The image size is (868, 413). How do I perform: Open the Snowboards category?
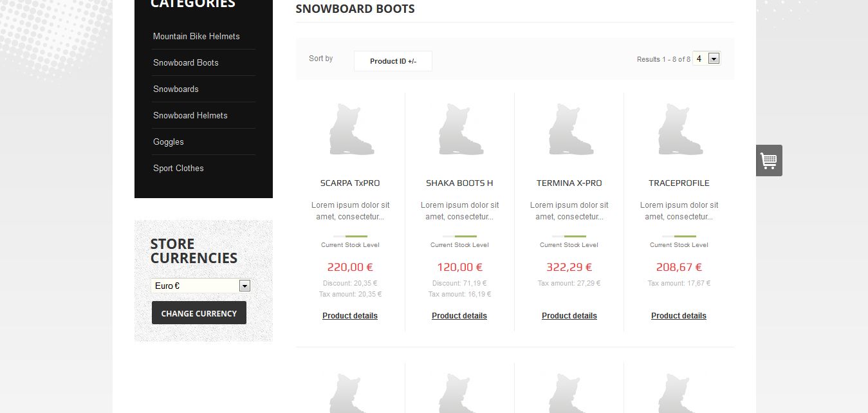176,89
